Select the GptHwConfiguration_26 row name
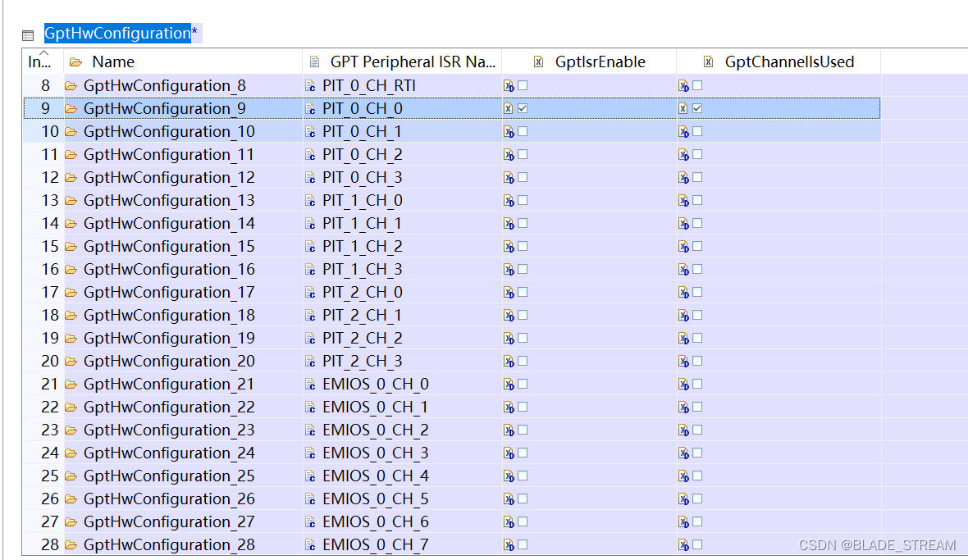 click(x=169, y=499)
